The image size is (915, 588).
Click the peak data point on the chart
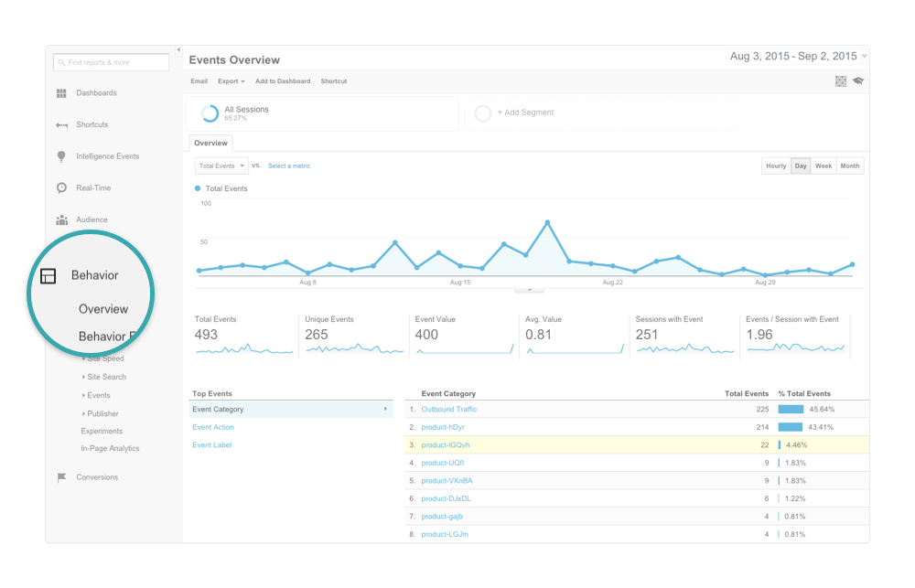[x=547, y=222]
